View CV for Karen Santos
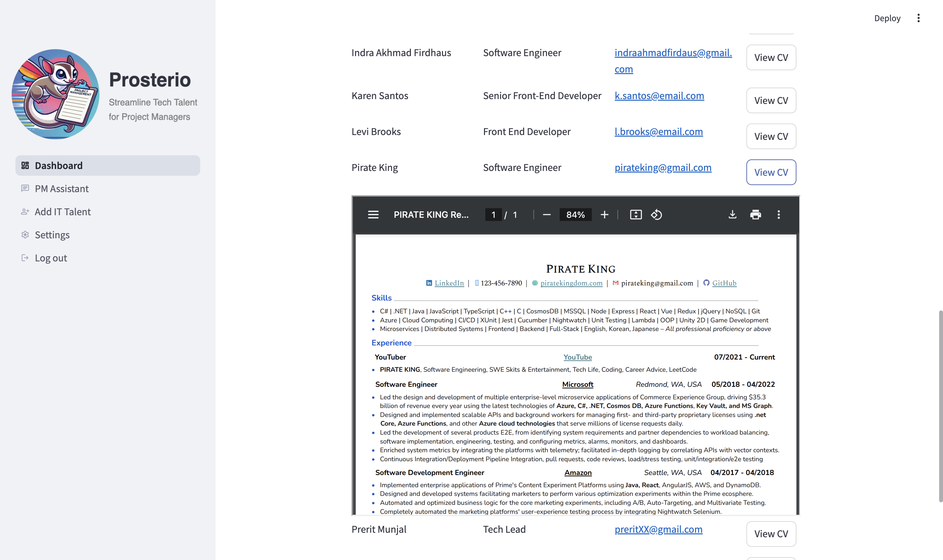Image resolution: width=943 pixels, height=560 pixels. (x=771, y=100)
